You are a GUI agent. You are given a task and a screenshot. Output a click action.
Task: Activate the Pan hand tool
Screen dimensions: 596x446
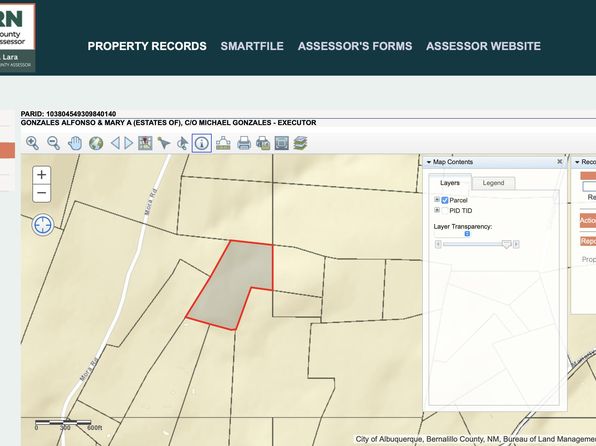(75, 143)
